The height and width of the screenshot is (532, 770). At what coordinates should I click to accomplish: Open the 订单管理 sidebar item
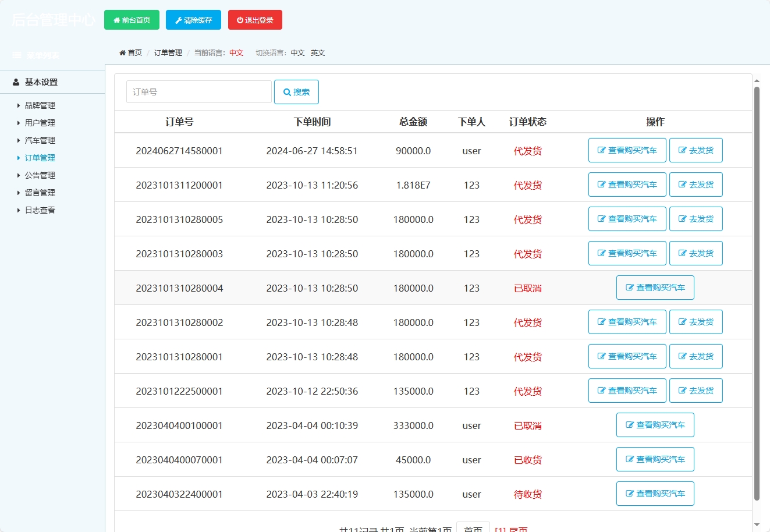[x=40, y=158]
